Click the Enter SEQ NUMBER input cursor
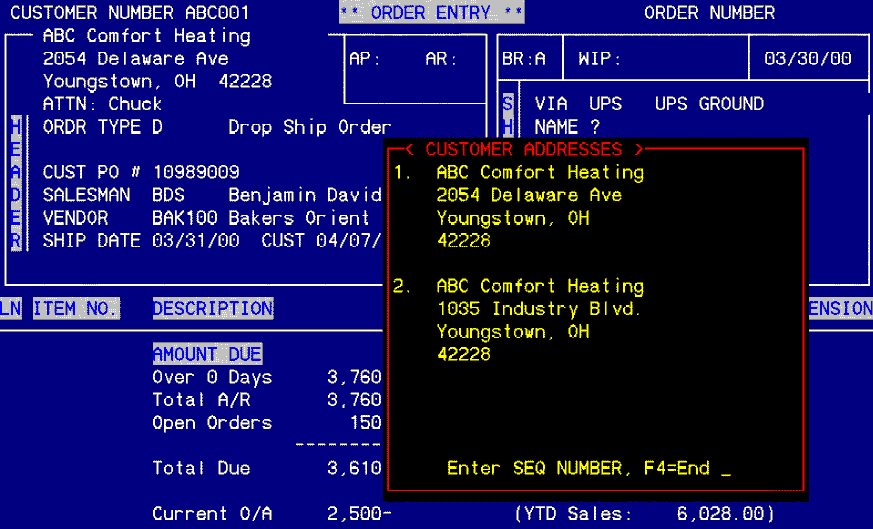The height and width of the screenshot is (529, 873). coord(725,469)
